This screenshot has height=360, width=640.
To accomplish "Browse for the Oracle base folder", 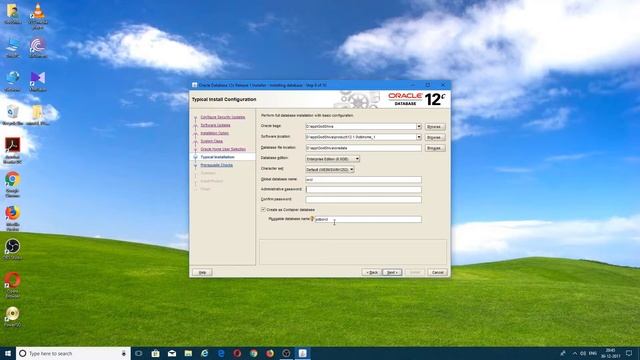I will coord(435,127).
